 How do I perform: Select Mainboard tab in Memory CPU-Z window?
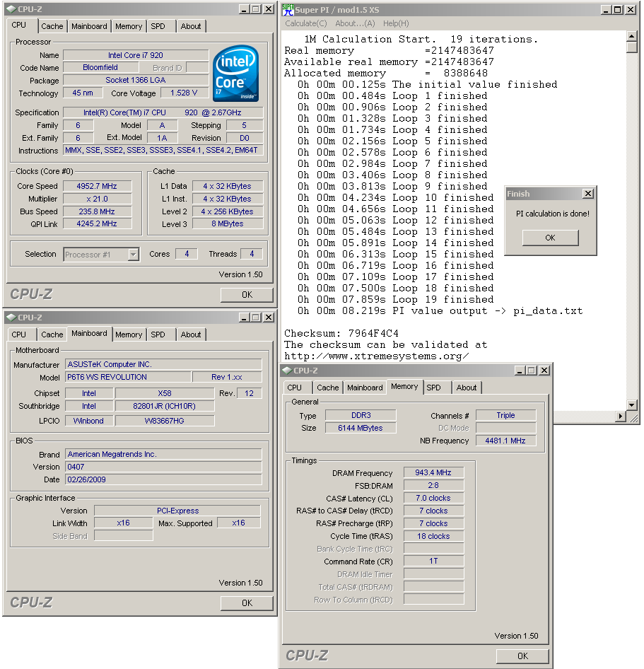click(365, 388)
